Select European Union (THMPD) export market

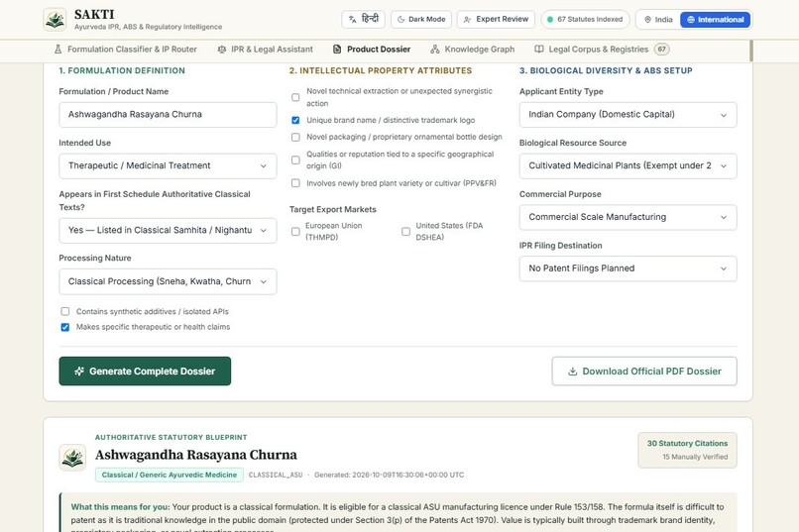pyautogui.click(x=295, y=232)
